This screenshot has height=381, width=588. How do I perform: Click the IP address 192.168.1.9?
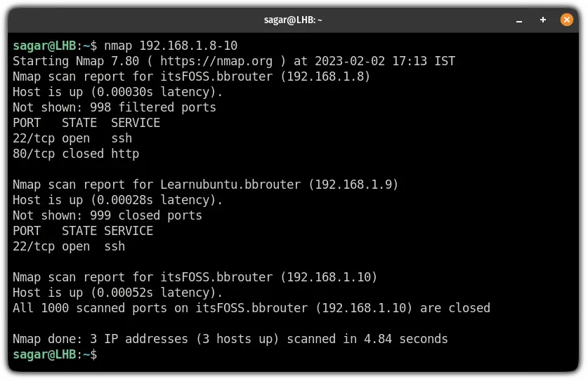pos(353,185)
